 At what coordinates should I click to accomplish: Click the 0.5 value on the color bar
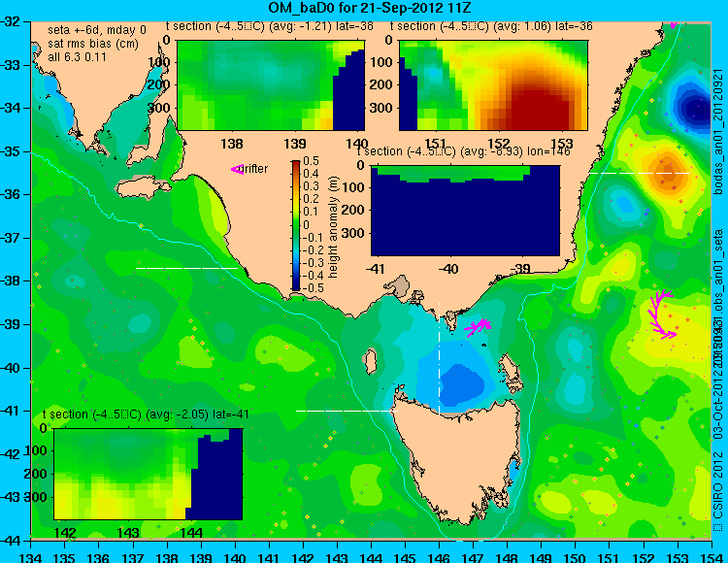311,161
